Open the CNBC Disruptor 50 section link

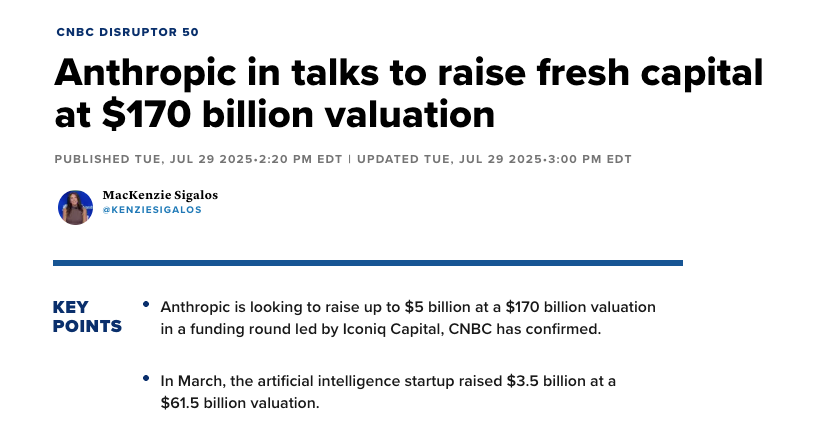point(127,32)
